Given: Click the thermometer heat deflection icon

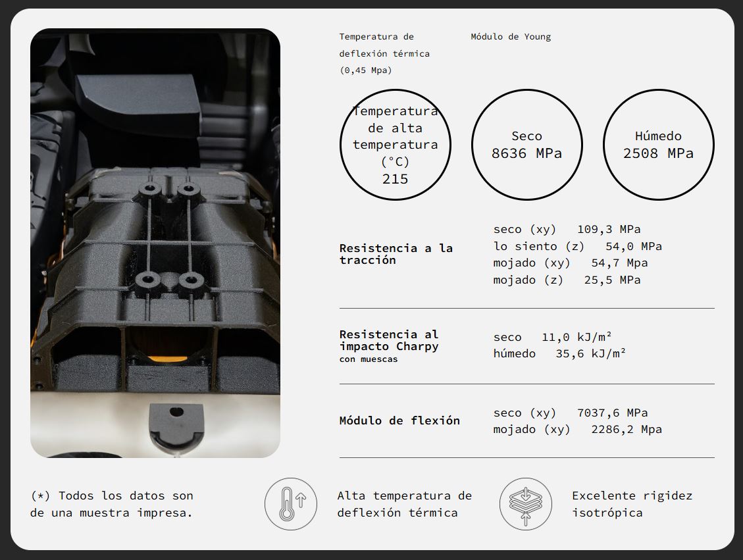Looking at the screenshot, I should coord(291,504).
